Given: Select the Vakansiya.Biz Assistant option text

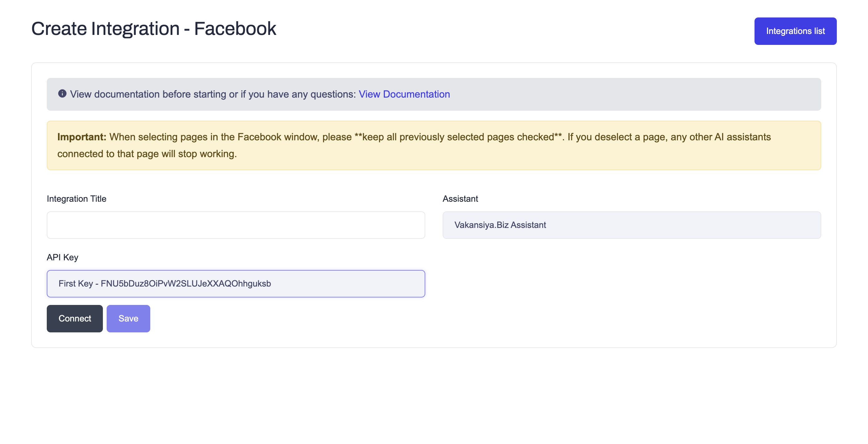Looking at the screenshot, I should [500, 225].
